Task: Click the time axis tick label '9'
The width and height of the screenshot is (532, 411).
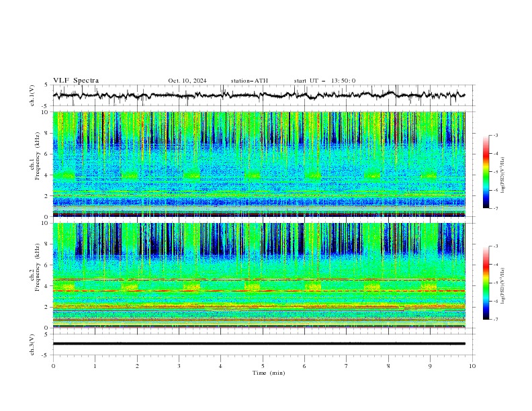Action: [430, 366]
